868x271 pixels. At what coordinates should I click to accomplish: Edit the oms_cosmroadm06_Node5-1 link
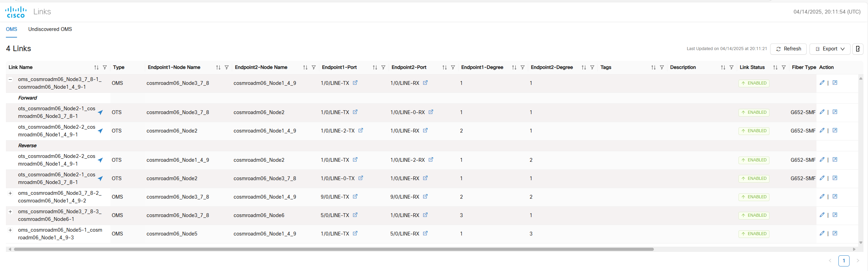coord(822,233)
